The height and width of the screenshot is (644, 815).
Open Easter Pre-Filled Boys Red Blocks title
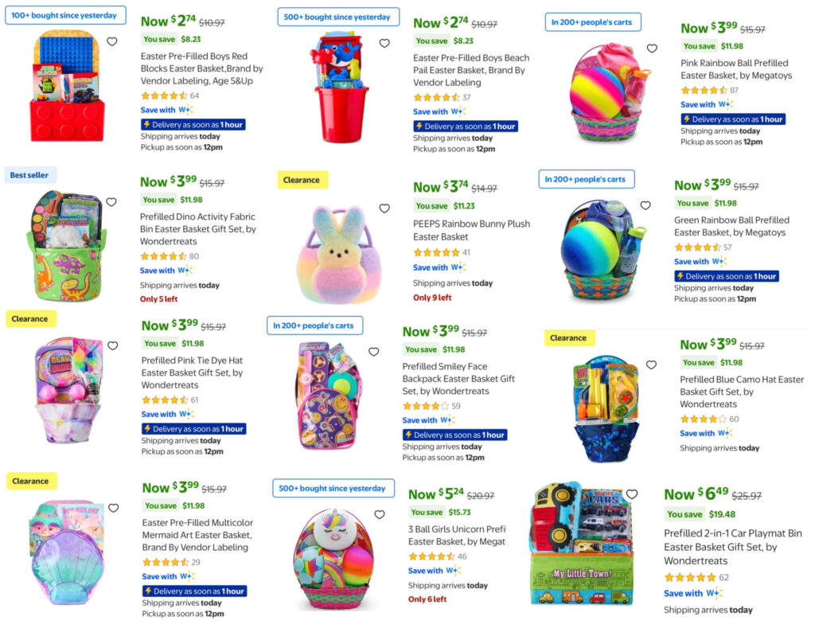[201, 68]
